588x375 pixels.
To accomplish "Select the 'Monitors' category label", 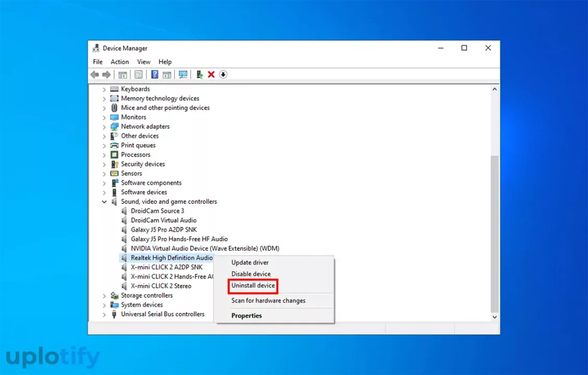I will coord(133,117).
